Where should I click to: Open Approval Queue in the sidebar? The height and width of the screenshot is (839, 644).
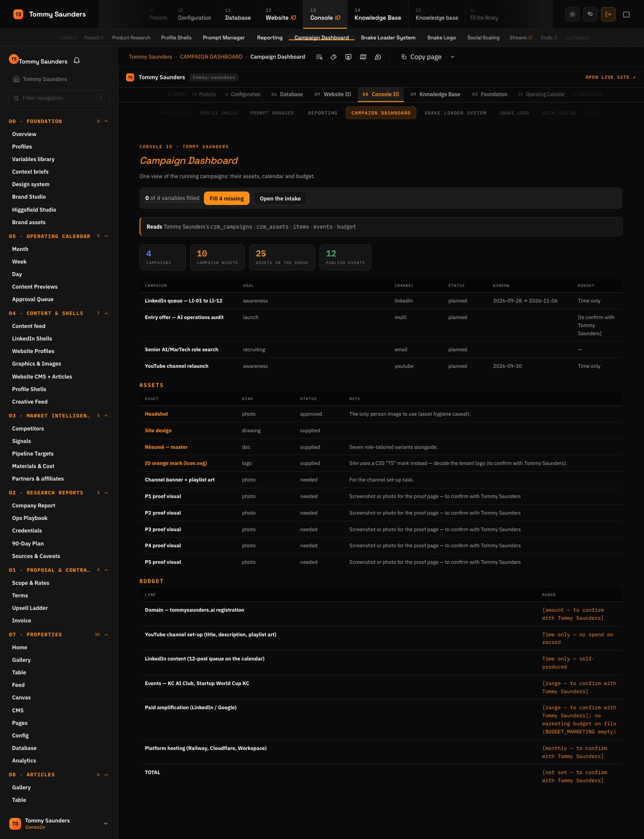coord(33,299)
